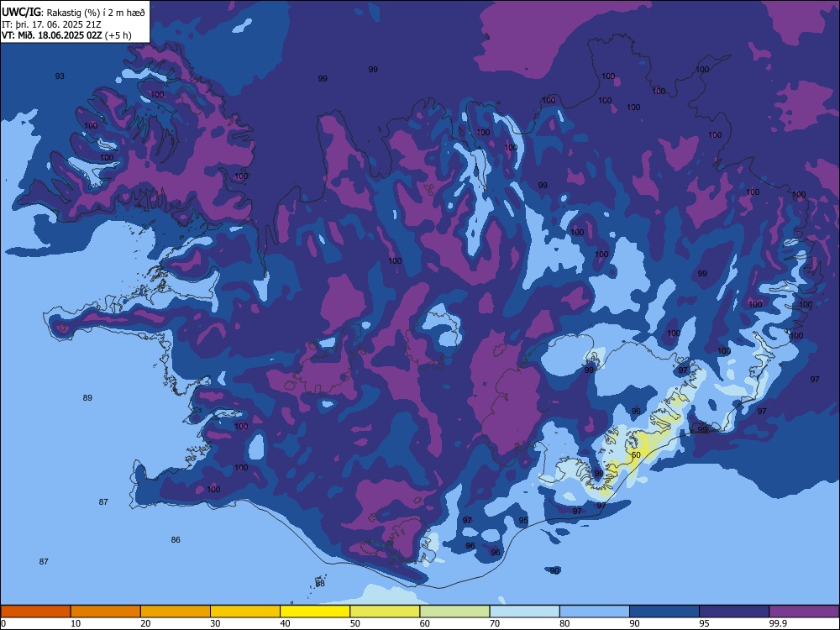Image resolution: width=840 pixels, height=630 pixels.
Task: Click the '30' label on the color scale
Action: [215, 623]
